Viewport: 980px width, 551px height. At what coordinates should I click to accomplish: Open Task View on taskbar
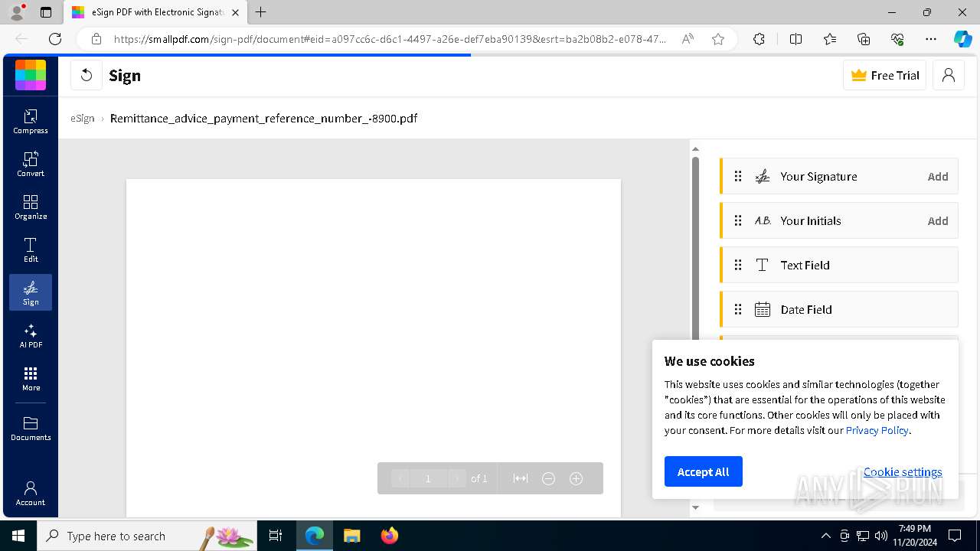pos(276,536)
